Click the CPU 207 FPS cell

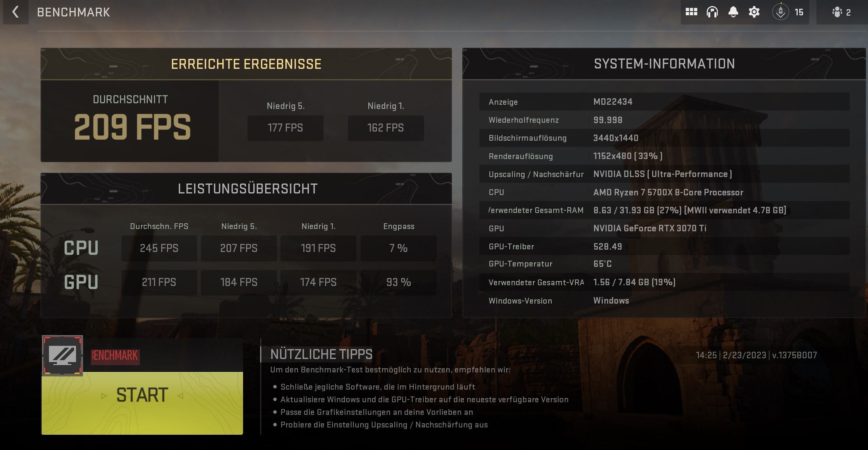pyautogui.click(x=239, y=249)
